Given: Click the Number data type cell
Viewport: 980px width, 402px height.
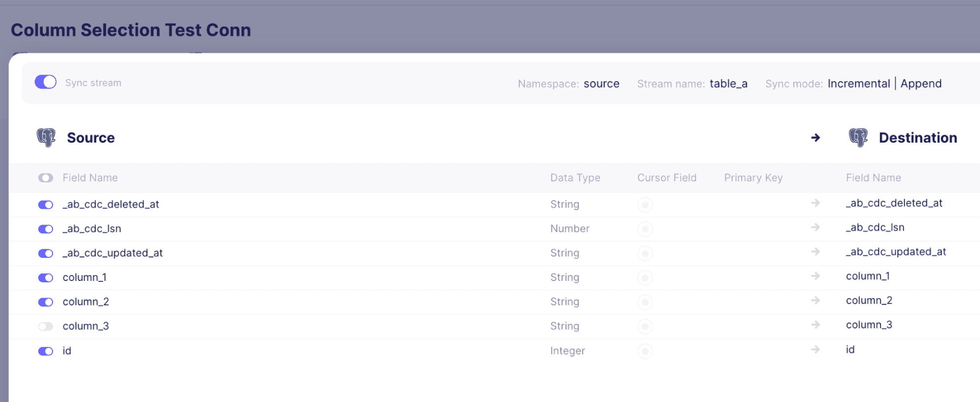Looking at the screenshot, I should pos(570,229).
